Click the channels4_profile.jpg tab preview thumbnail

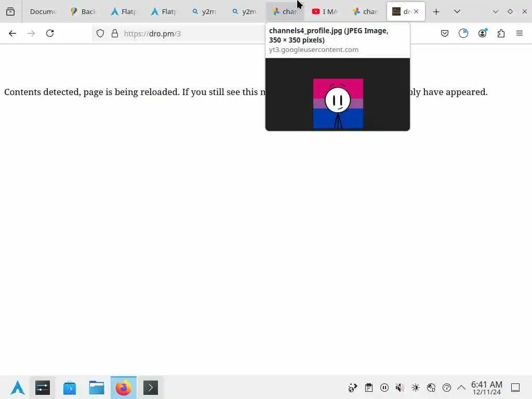[338, 95]
